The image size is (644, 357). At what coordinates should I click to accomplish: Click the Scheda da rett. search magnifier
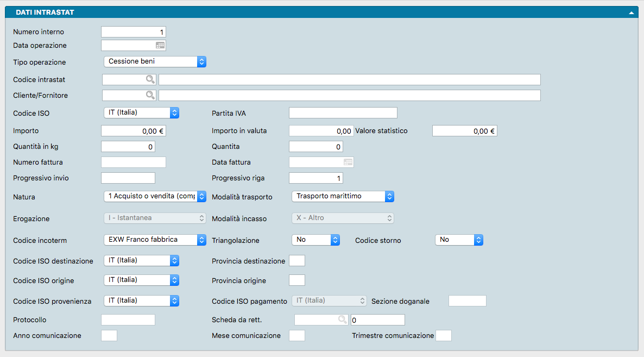(342, 320)
